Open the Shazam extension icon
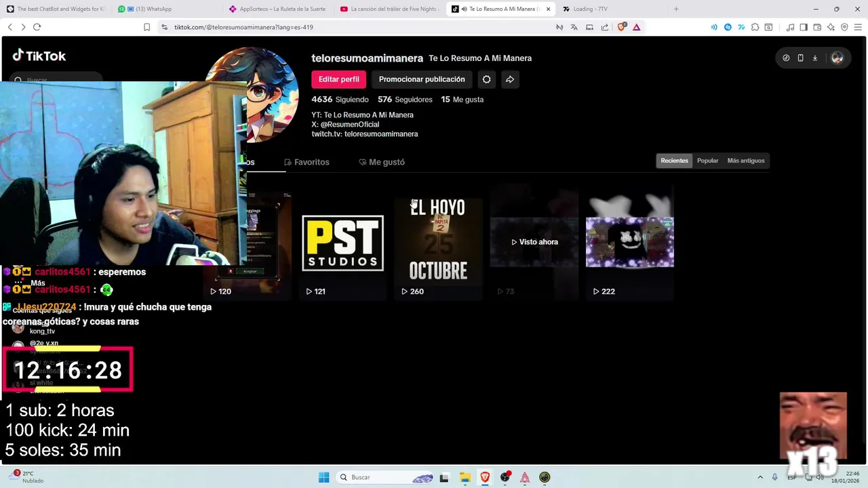 click(x=728, y=27)
